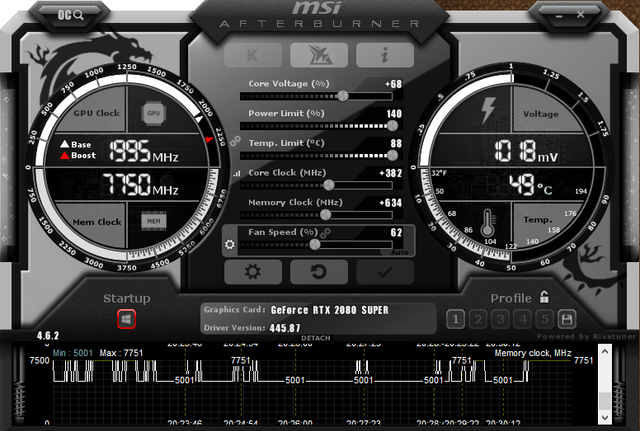Toggle the fan speed link icon
The width and height of the screenshot is (640, 431).
tap(325, 233)
